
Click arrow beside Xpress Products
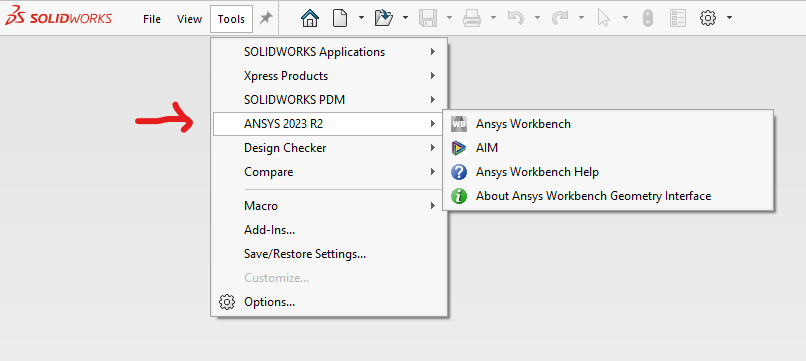[x=433, y=76]
